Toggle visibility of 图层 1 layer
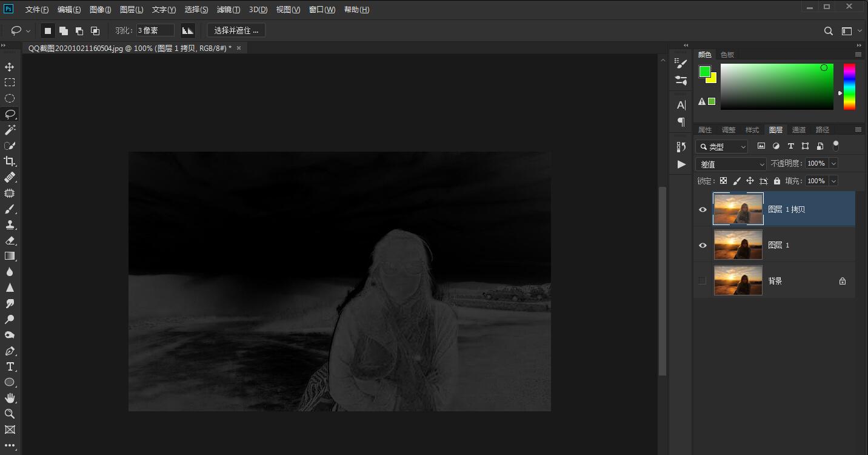The width and height of the screenshot is (868, 455). point(703,245)
